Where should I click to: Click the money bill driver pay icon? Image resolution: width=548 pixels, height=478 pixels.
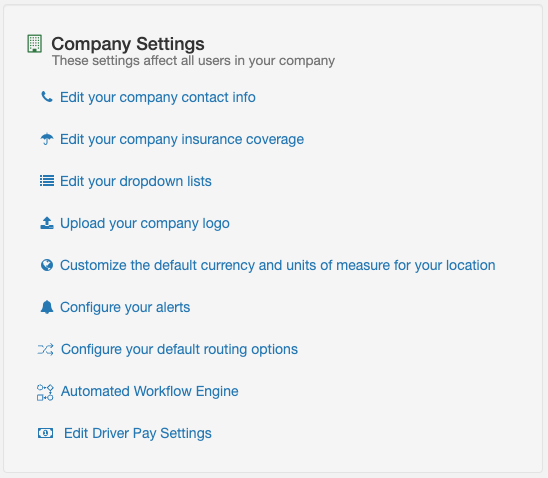coord(45,433)
